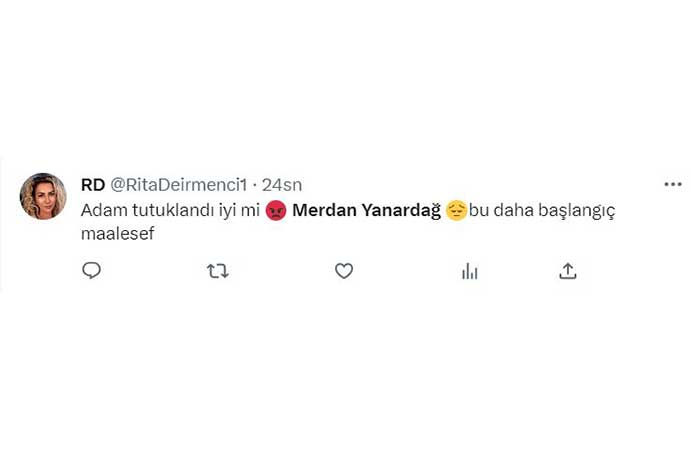Open RD's profile picture
690x450 pixels.
(43, 197)
